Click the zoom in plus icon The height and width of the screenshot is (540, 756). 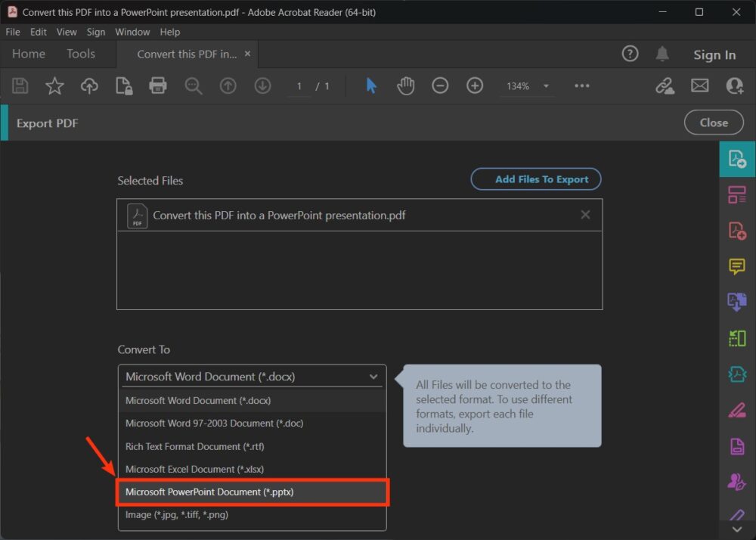coord(475,86)
